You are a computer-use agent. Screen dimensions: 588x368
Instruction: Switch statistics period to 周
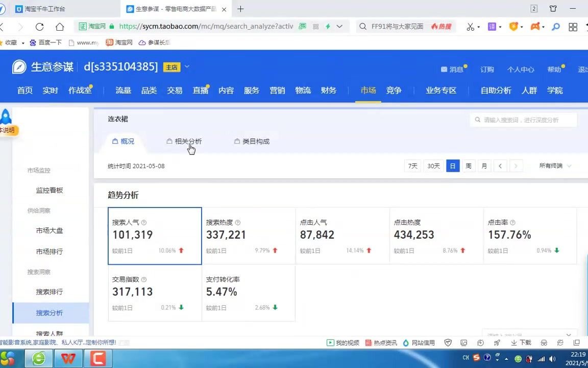pyautogui.click(x=468, y=166)
